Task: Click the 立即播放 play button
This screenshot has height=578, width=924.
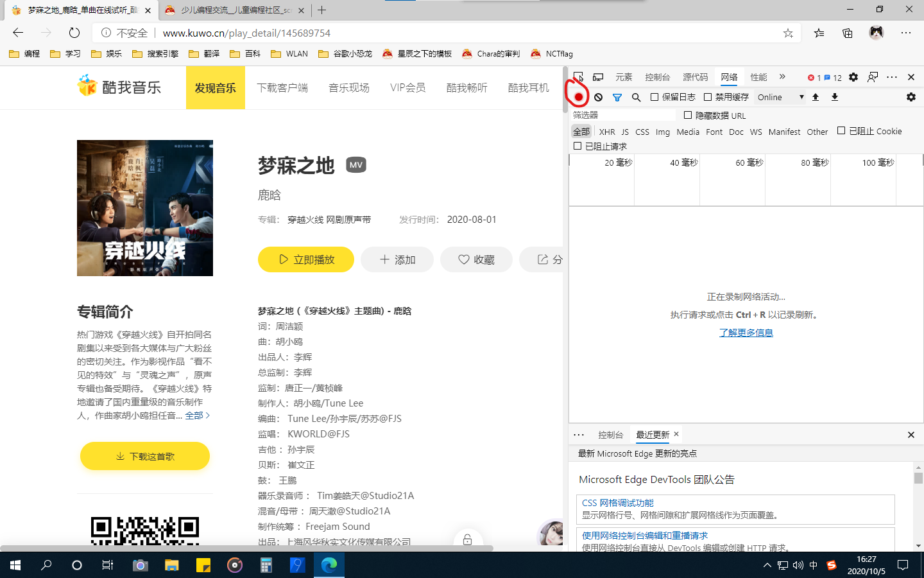Action: 306,259
